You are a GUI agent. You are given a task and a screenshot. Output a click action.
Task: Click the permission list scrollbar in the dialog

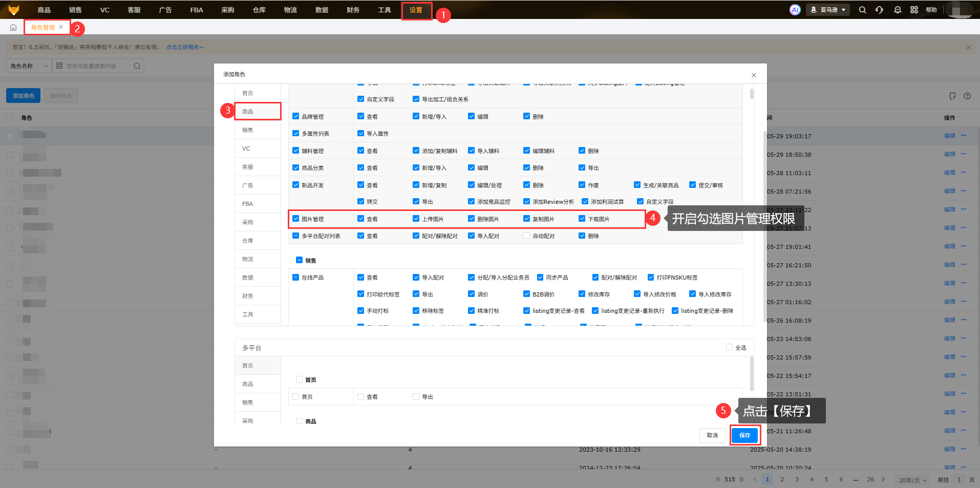pos(752,94)
